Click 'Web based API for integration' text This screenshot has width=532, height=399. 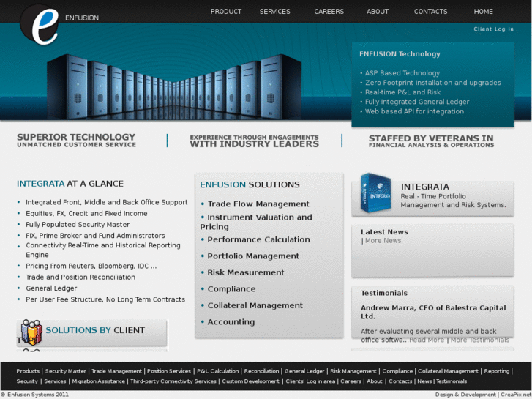click(414, 111)
